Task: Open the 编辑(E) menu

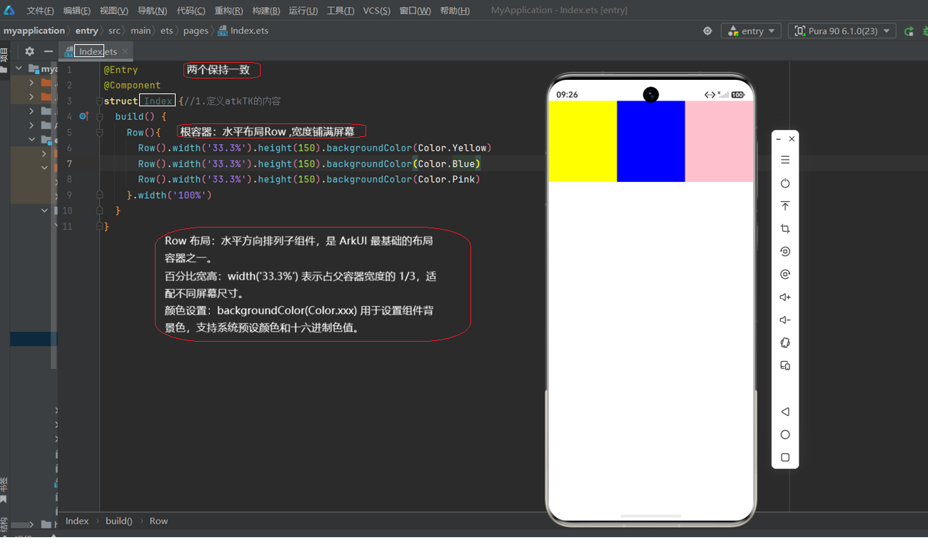Action: [x=76, y=11]
